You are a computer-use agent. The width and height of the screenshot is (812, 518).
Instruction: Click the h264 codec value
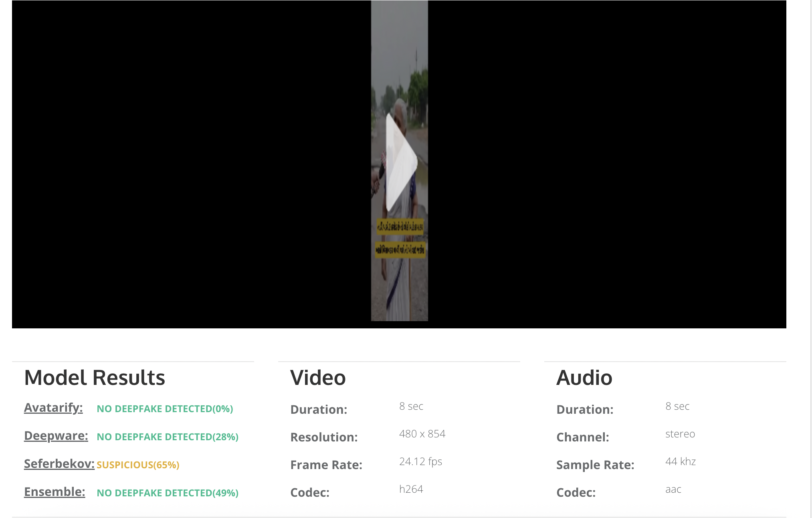(411, 489)
